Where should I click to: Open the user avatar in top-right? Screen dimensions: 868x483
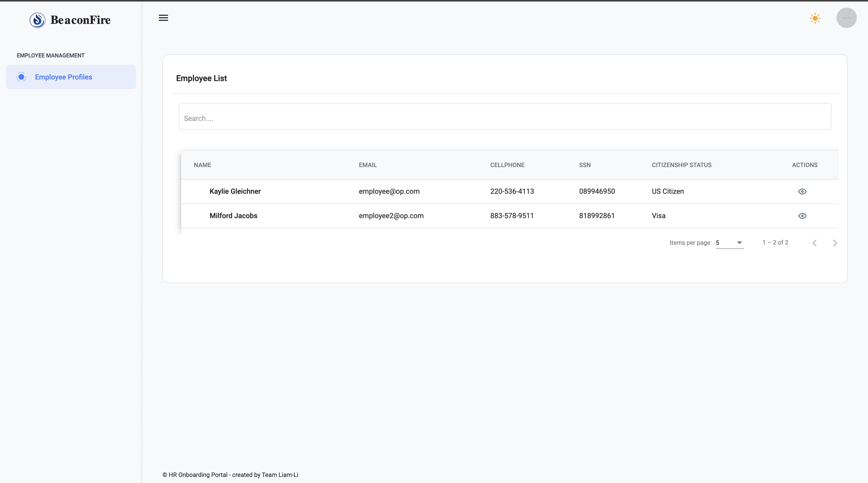point(846,18)
